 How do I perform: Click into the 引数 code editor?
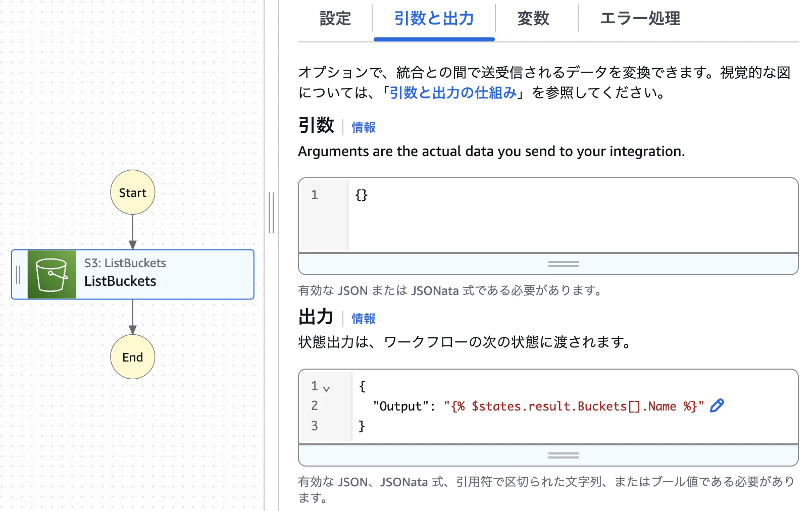point(573,215)
